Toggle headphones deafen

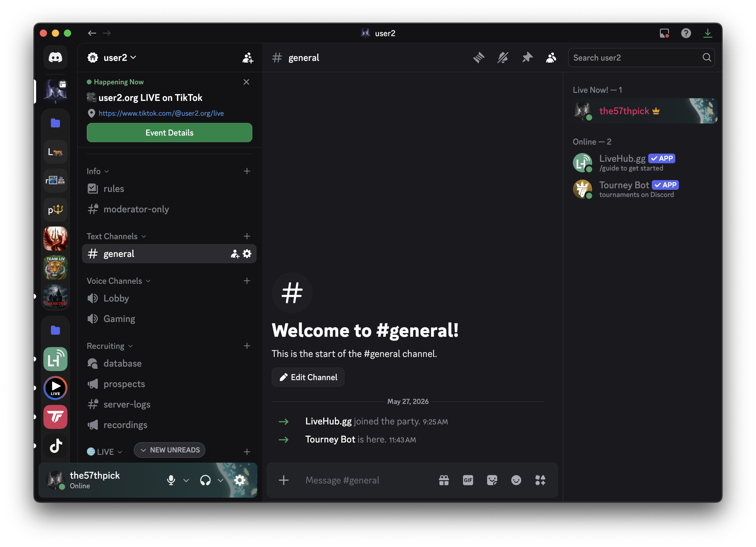pyautogui.click(x=205, y=480)
